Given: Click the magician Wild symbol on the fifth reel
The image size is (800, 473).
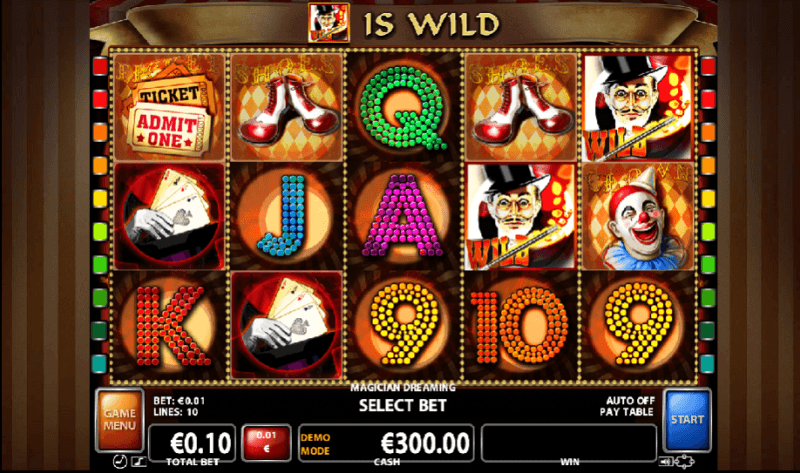Looking at the screenshot, I should click(638, 107).
